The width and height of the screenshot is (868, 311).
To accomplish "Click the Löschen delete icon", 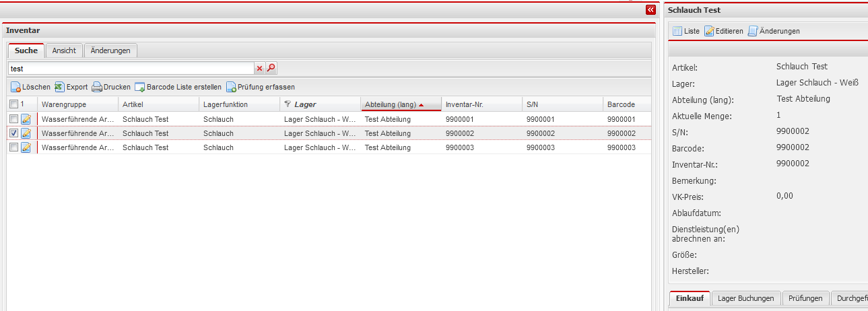I will coord(15,87).
